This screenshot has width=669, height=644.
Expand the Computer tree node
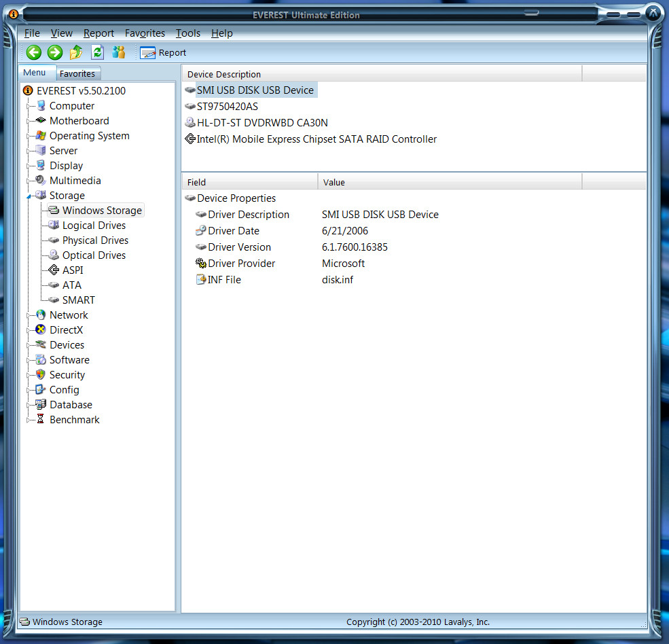click(x=28, y=106)
